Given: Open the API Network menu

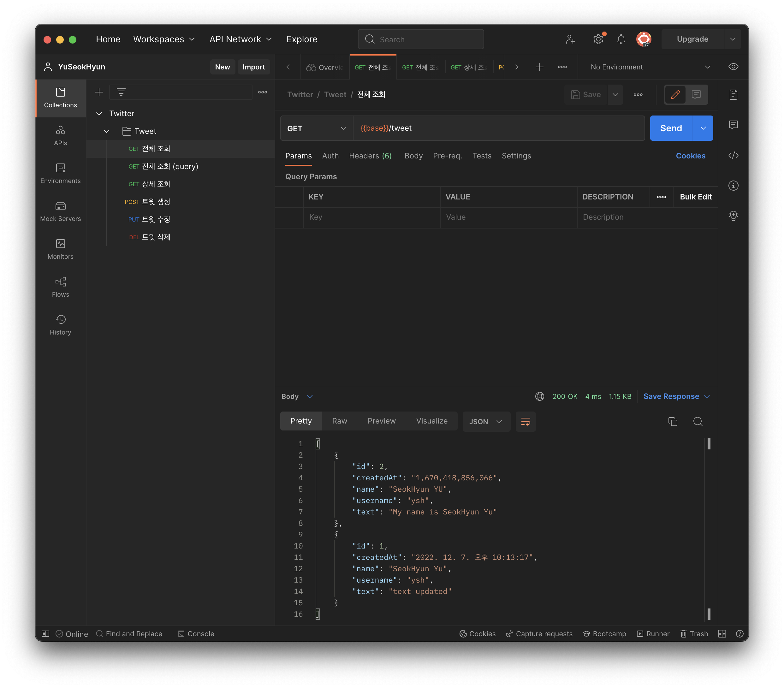Looking at the screenshot, I should coord(241,39).
